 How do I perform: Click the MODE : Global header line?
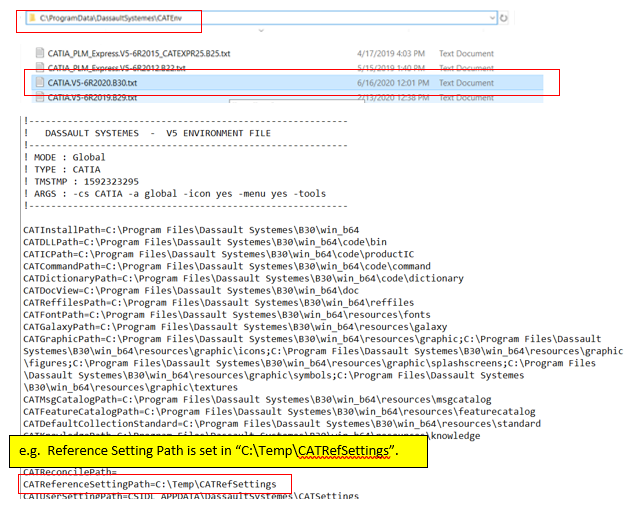pos(65,157)
